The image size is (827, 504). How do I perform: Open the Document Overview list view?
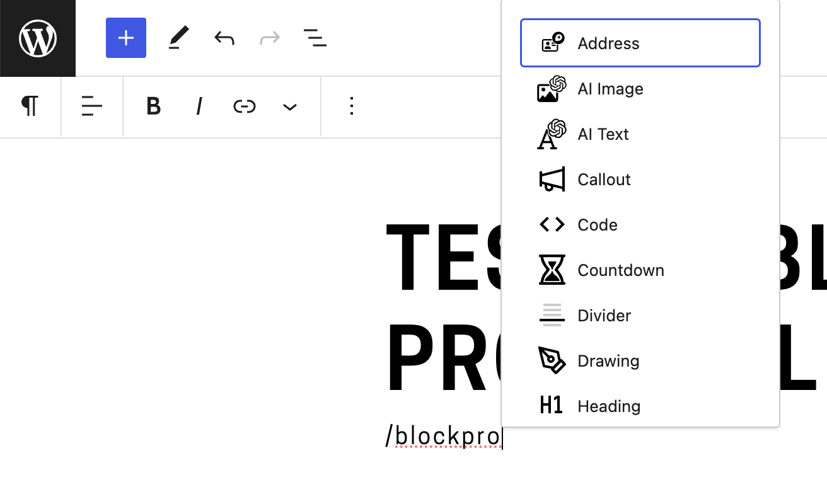click(x=315, y=38)
